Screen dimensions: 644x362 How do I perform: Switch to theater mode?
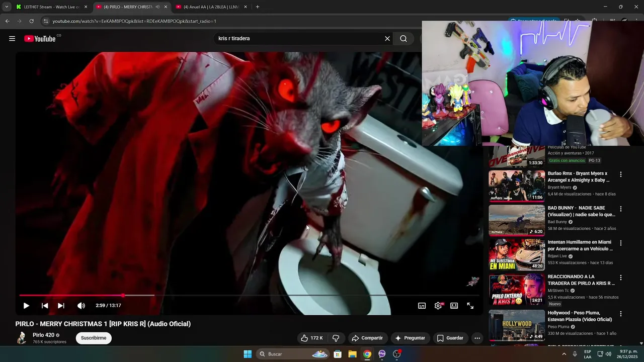[454, 306]
